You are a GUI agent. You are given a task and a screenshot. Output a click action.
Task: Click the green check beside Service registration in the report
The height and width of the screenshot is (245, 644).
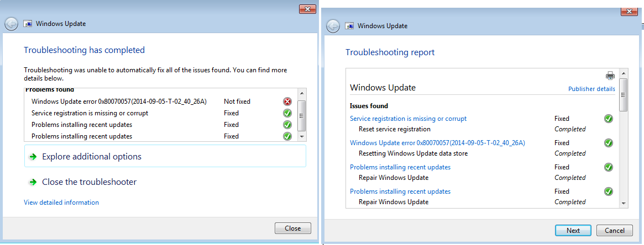(x=609, y=119)
